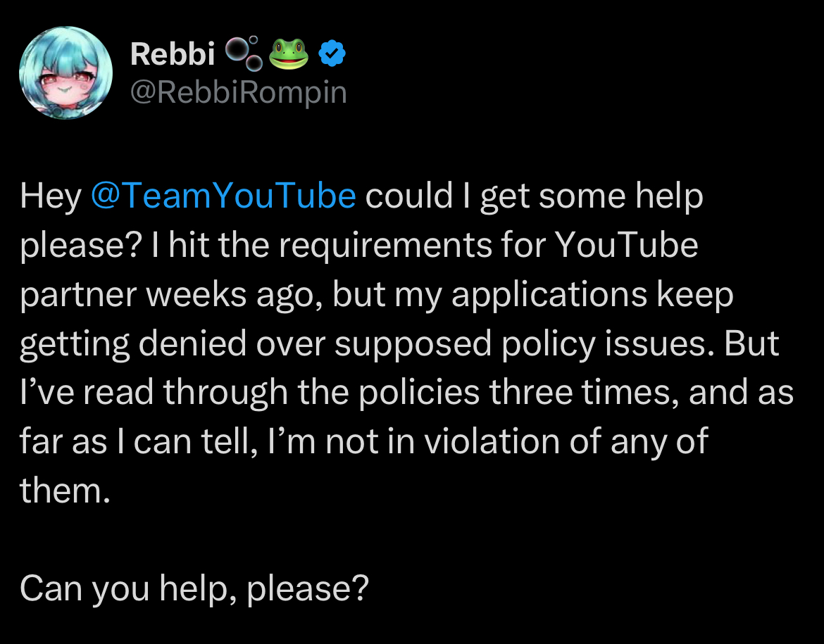Click the frog emoji in the name
824x644 pixels.
289,53
